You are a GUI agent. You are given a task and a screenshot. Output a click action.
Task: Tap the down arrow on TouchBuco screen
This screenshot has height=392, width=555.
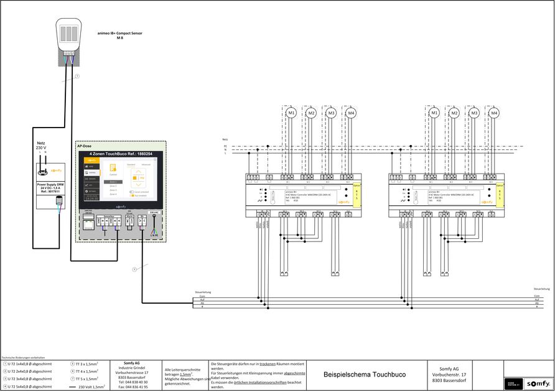click(139, 185)
